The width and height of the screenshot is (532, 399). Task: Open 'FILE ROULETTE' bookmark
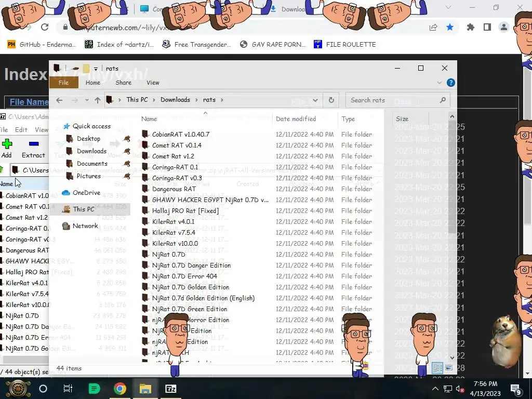click(345, 45)
